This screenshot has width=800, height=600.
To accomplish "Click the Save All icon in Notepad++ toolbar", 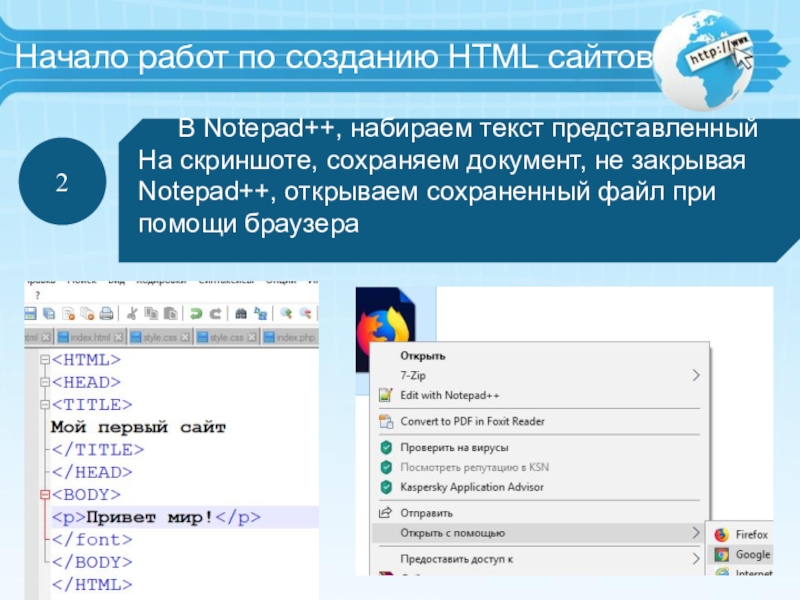I will pos(49,313).
